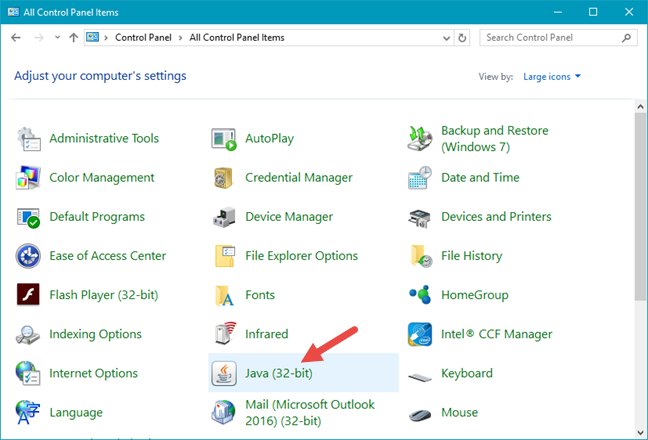Screen dimensions: 648x440
Task: Open the Date and Time icon
Action: [420, 178]
